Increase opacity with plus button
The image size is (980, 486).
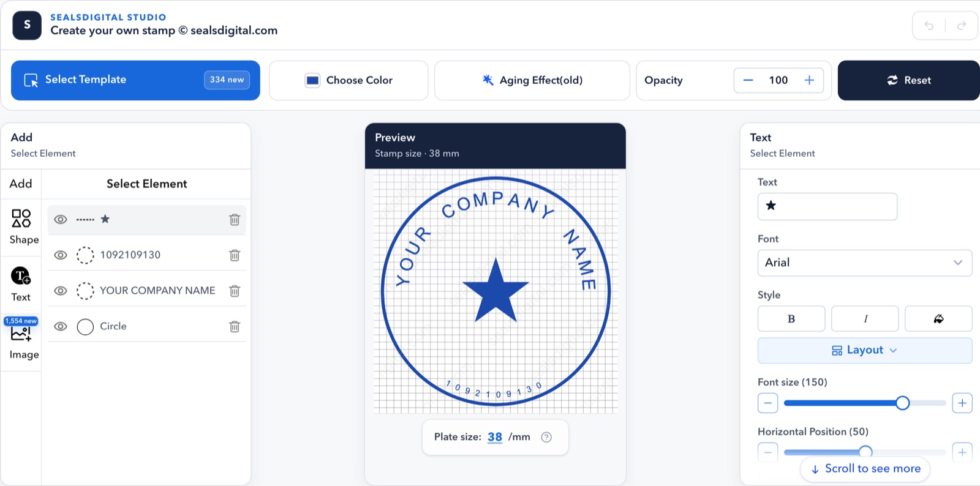(x=809, y=80)
